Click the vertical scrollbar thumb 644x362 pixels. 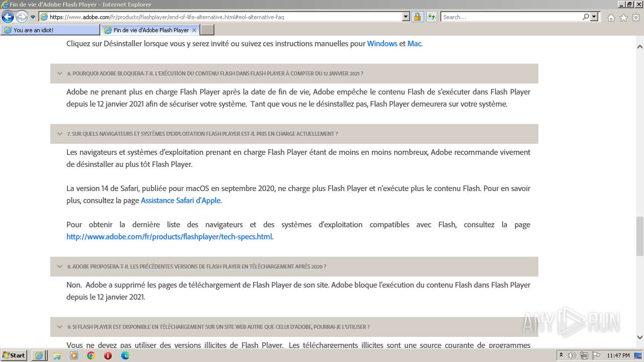coord(639,236)
